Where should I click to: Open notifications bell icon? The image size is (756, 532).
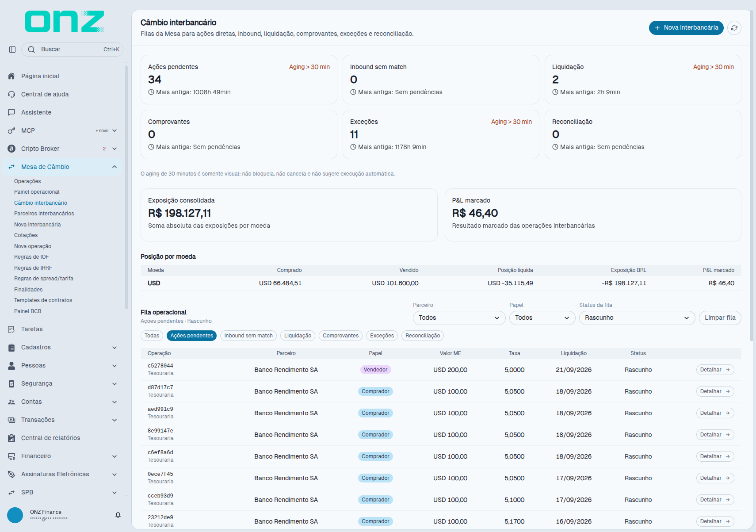[x=118, y=515]
